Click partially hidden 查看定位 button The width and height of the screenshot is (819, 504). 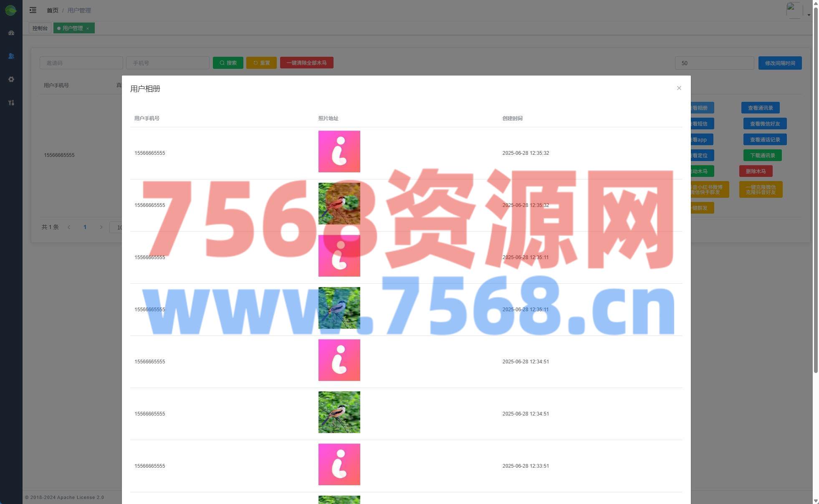pos(702,155)
